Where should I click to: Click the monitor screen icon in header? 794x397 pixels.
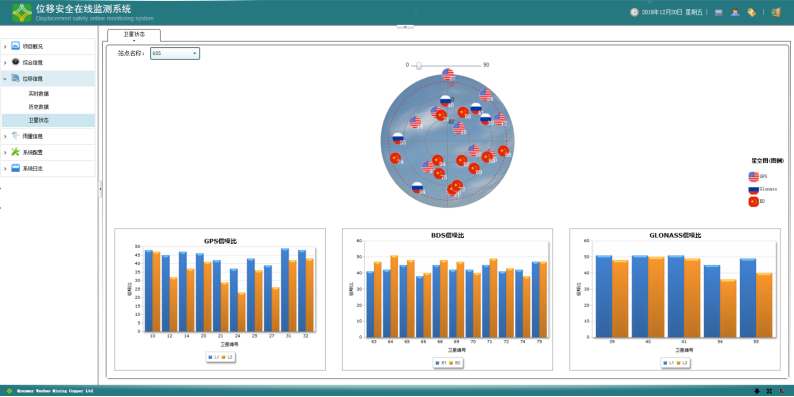[719, 13]
